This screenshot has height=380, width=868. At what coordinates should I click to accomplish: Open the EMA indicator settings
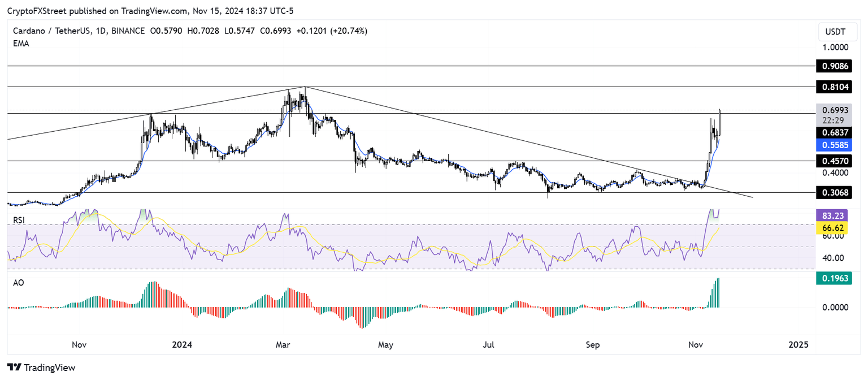(21, 43)
